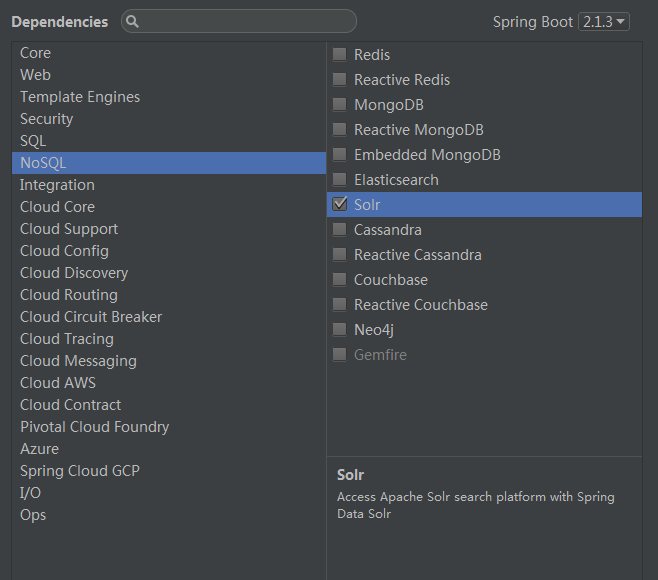This screenshot has width=658, height=580.
Task: Toggle the Embedded MongoDB checkbox
Action: click(340, 154)
